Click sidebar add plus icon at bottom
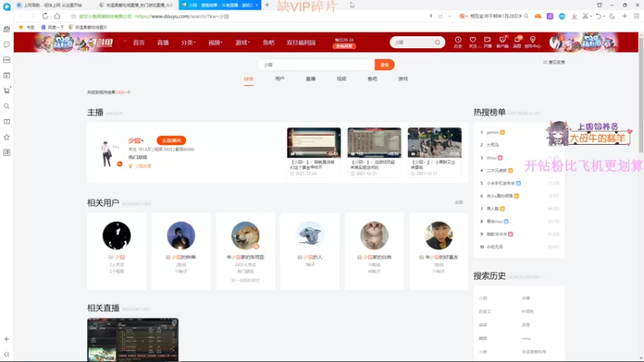 coord(6,339)
